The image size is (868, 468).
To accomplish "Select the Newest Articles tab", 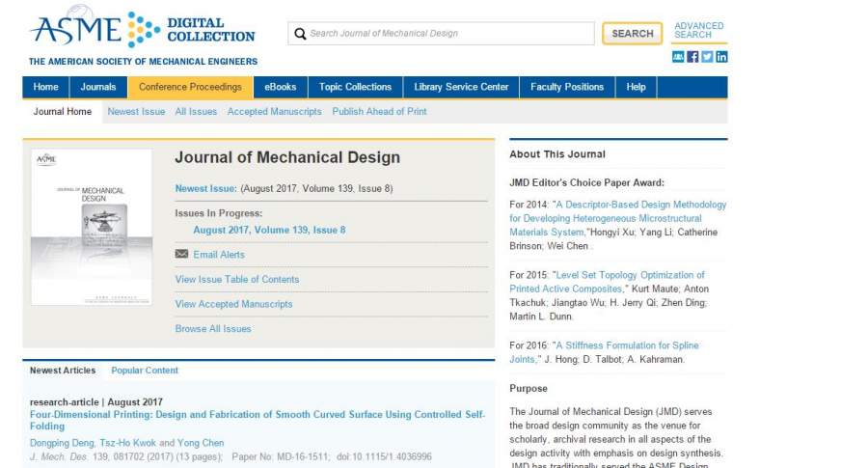I will (63, 370).
